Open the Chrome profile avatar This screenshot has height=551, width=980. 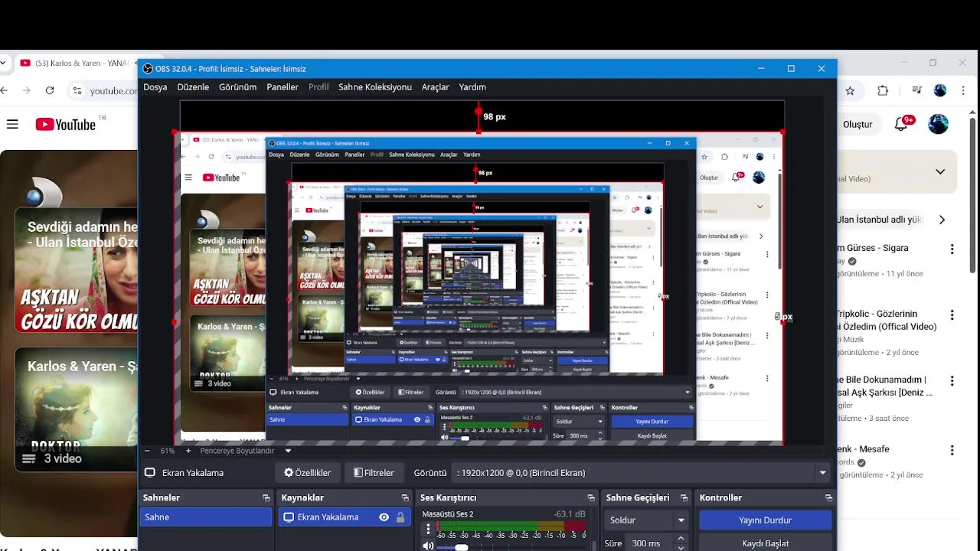[940, 90]
